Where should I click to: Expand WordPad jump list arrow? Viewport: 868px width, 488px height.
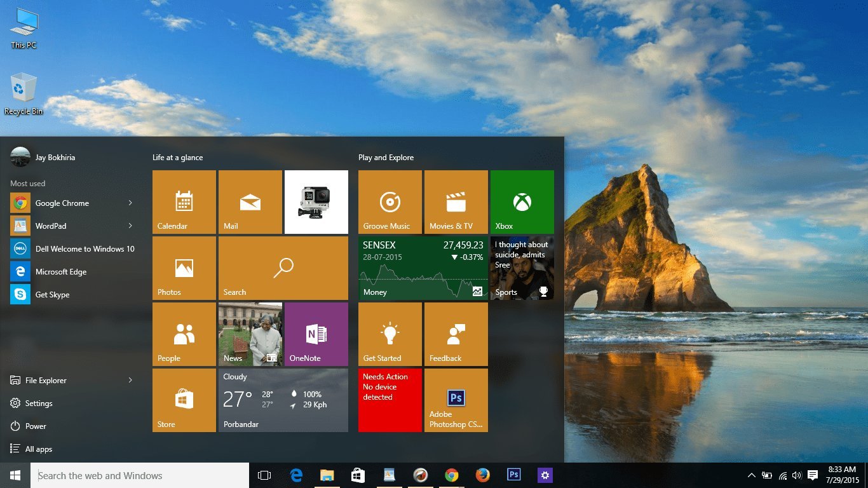pyautogui.click(x=130, y=226)
